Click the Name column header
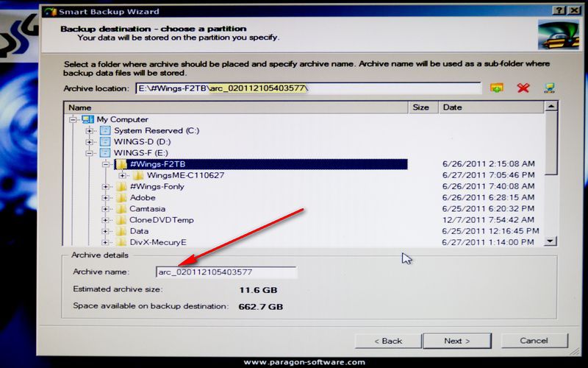 (236, 107)
